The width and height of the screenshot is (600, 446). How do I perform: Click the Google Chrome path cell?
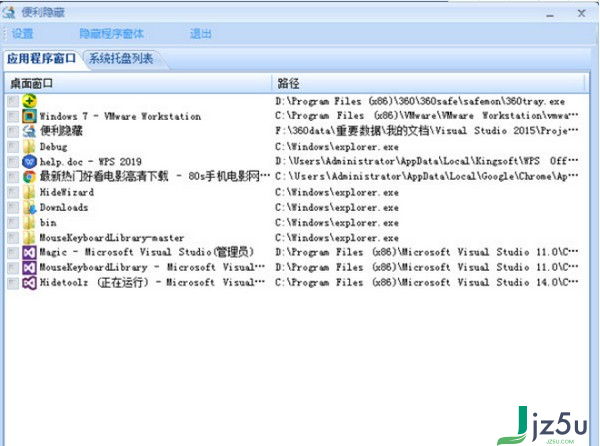coord(427,177)
